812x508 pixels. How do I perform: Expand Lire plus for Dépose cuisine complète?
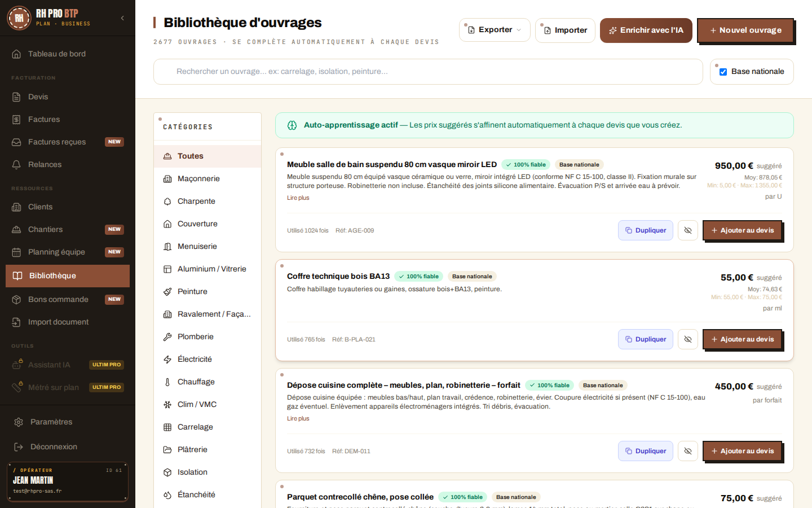coord(298,418)
